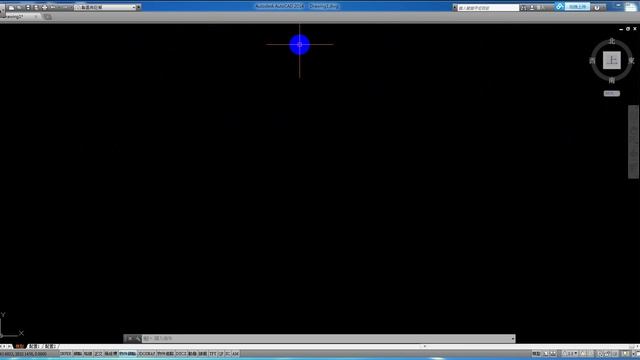Image resolution: width=640 pixels, height=360 pixels.
Task: Open the workspace switching gear icon
Action: pyautogui.click(x=601, y=354)
